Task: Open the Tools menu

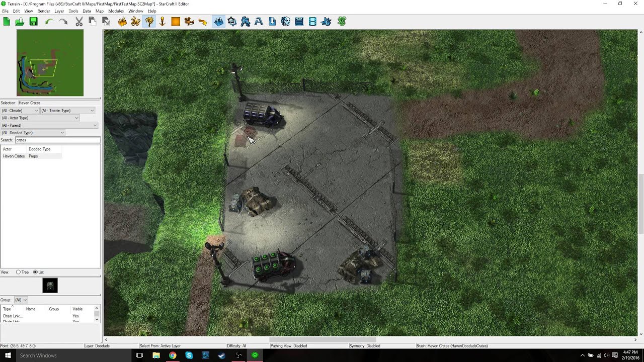Action: click(x=73, y=11)
